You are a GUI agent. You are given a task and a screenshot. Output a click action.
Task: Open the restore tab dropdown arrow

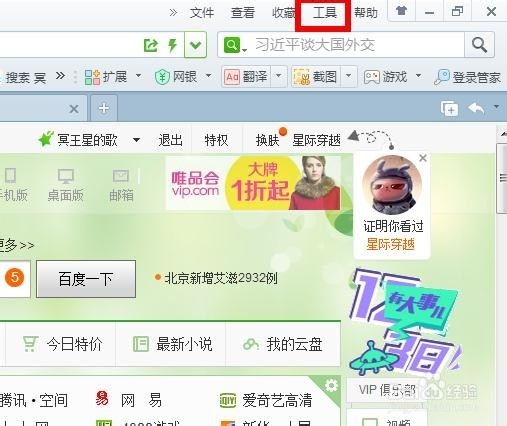tap(497, 107)
